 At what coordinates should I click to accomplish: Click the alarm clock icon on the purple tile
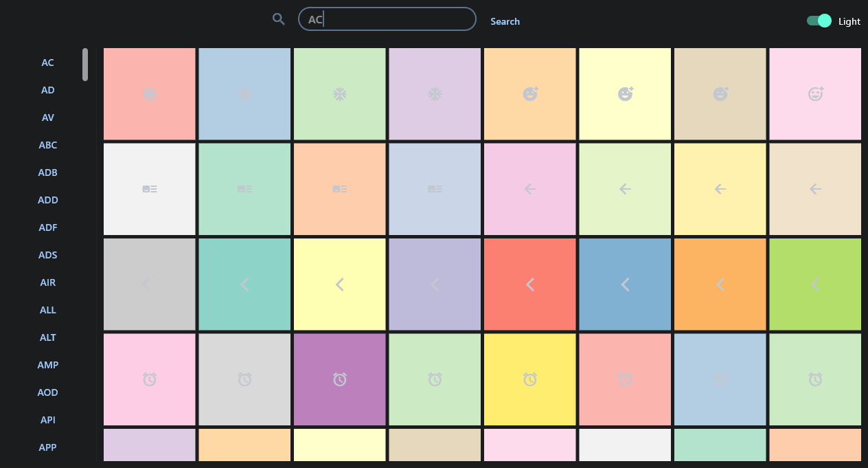(x=339, y=379)
